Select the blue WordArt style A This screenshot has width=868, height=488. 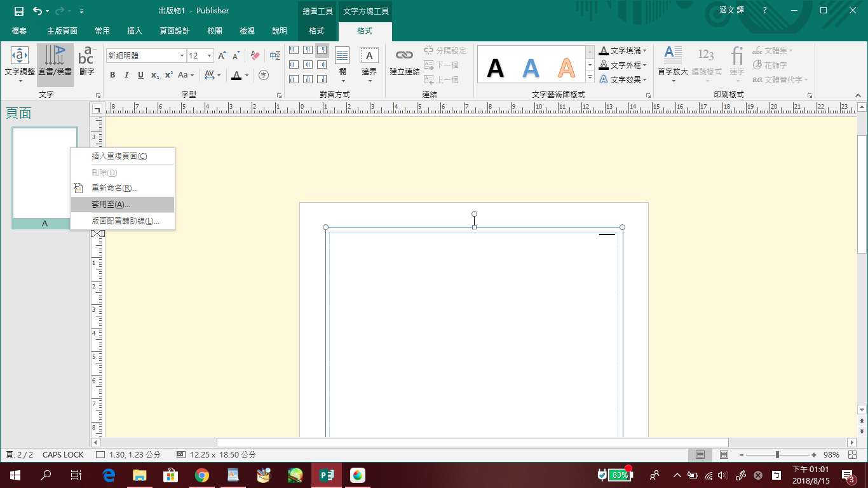click(531, 67)
